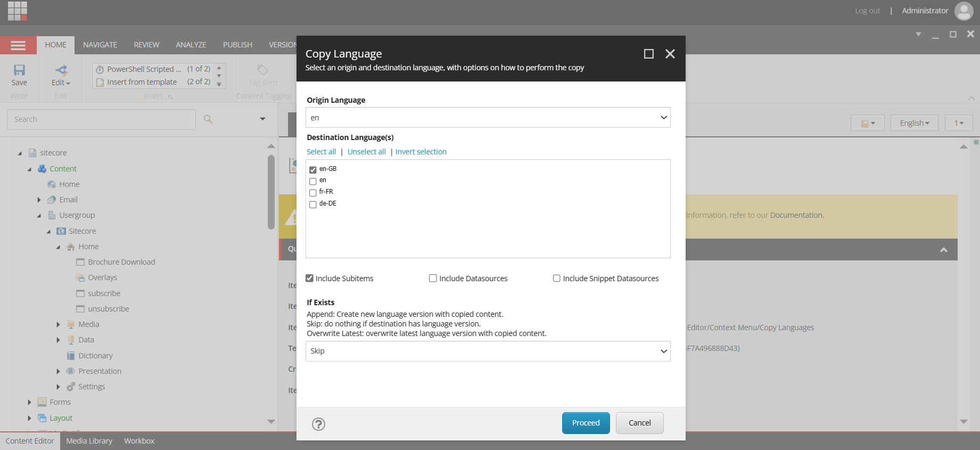Click the Save floppy disk icon
The width and height of the screenshot is (980, 450).
pos(19,70)
